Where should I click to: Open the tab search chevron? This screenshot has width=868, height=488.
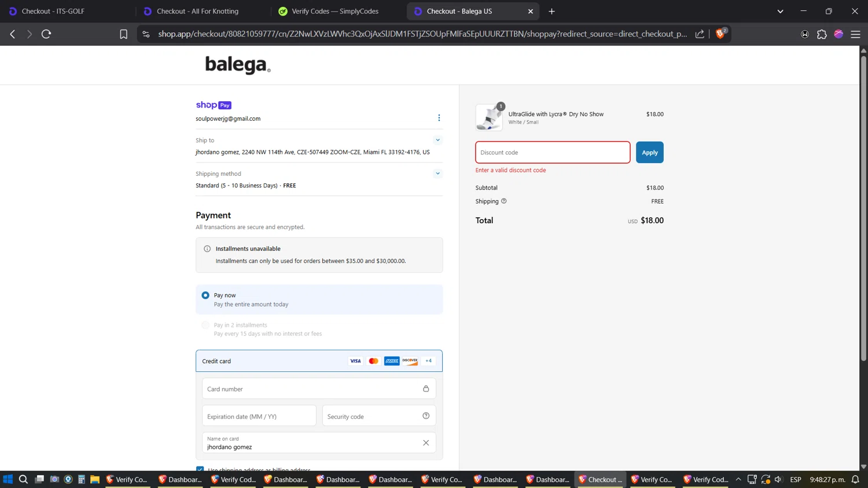780,11
